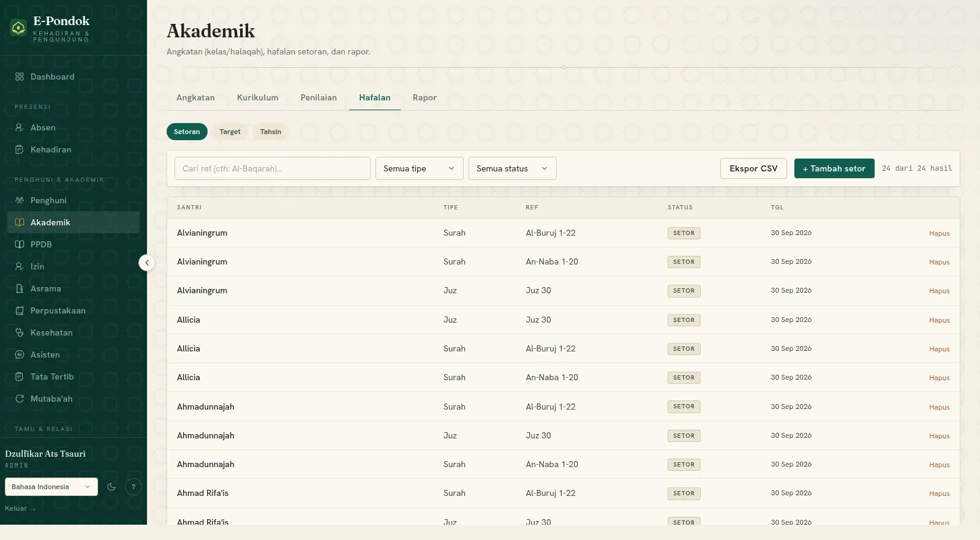
Task: Click the E-Pondok logo icon
Action: point(18,28)
